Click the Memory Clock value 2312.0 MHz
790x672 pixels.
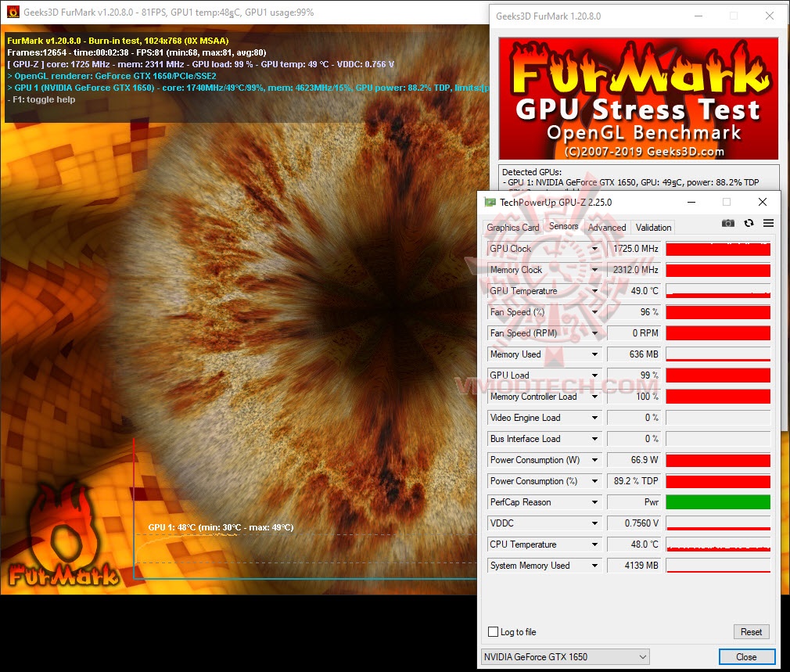(635, 270)
